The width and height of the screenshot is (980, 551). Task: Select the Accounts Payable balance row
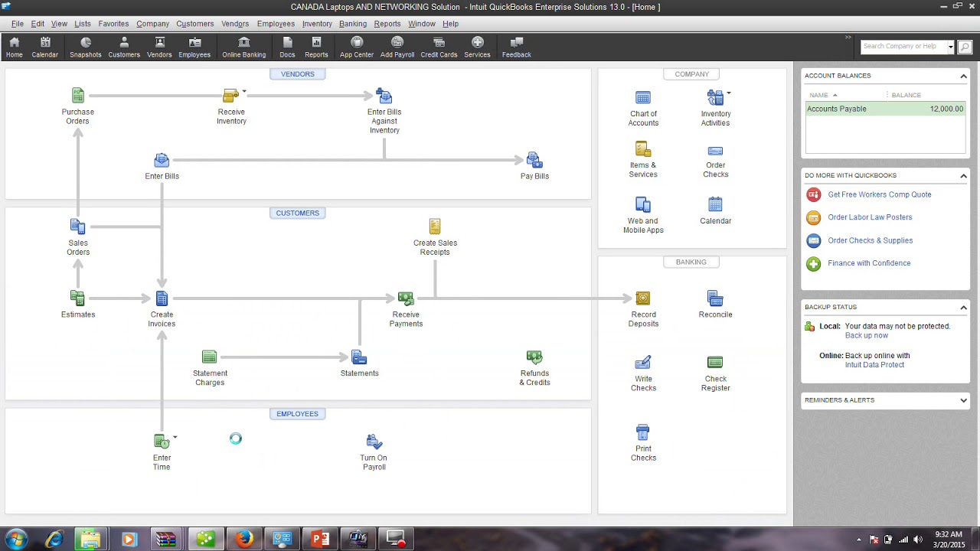(x=886, y=109)
